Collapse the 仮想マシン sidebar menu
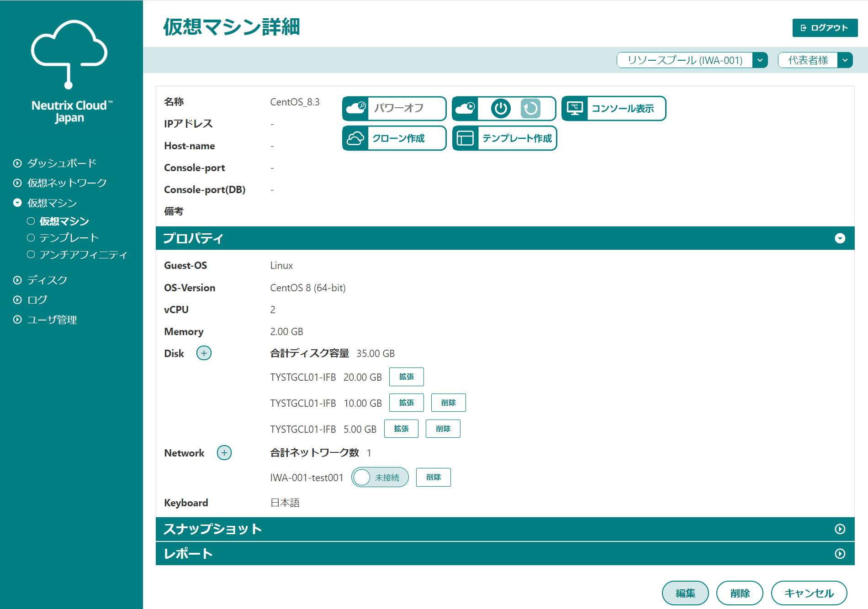This screenshot has width=868, height=609. [x=17, y=203]
